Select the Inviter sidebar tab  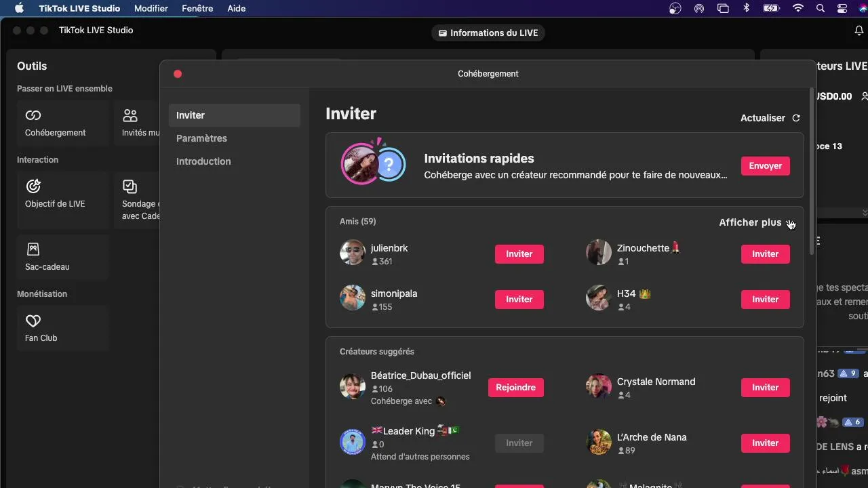[234, 115]
